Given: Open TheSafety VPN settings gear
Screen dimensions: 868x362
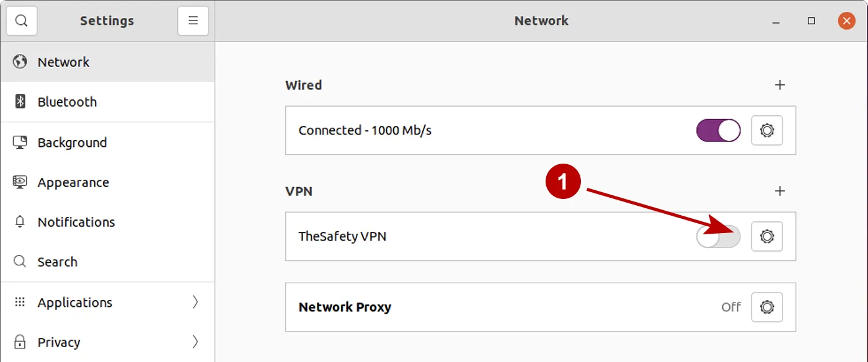Looking at the screenshot, I should click(767, 236).
